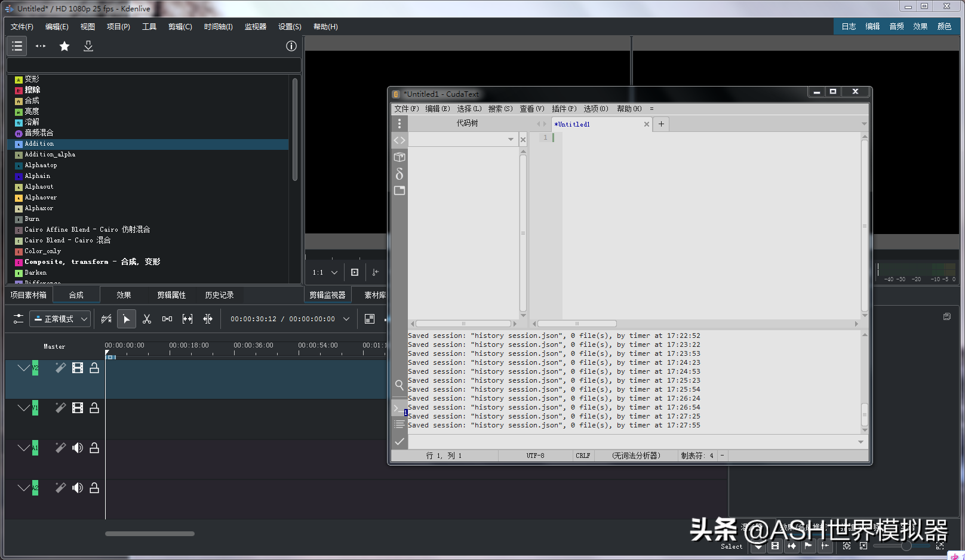The width and height of the screenshot is (965, 560).
Task: Select the Addition composition in the list
Action: [x=147, y=144]
